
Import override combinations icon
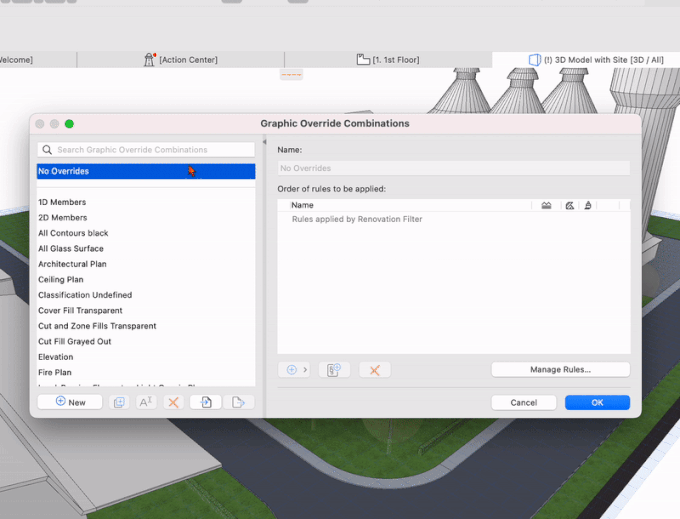pyautogui.click(x=206, y=402)
